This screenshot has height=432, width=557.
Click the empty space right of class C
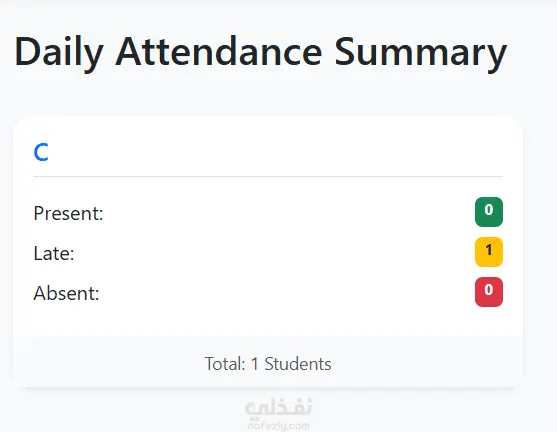(x=276, y=152)
